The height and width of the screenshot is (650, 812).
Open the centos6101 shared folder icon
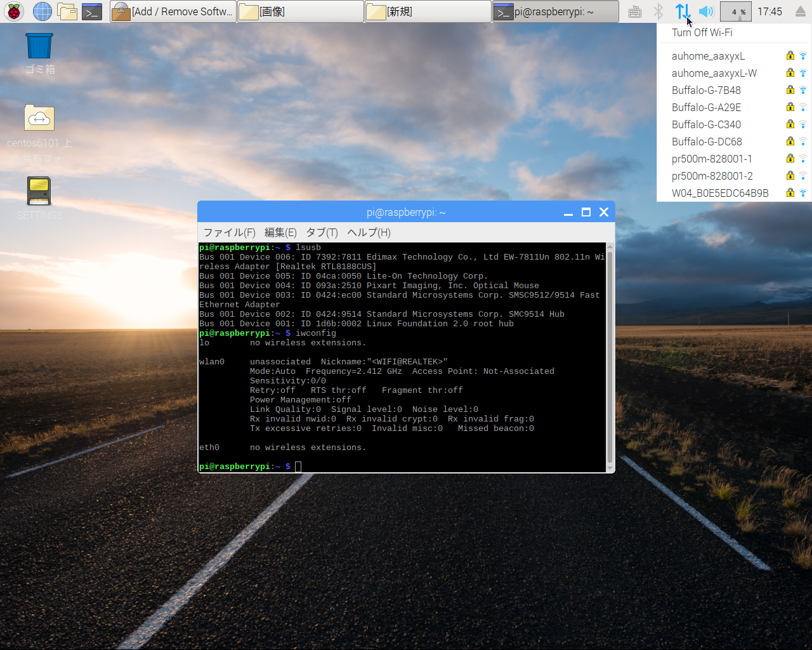39,119
